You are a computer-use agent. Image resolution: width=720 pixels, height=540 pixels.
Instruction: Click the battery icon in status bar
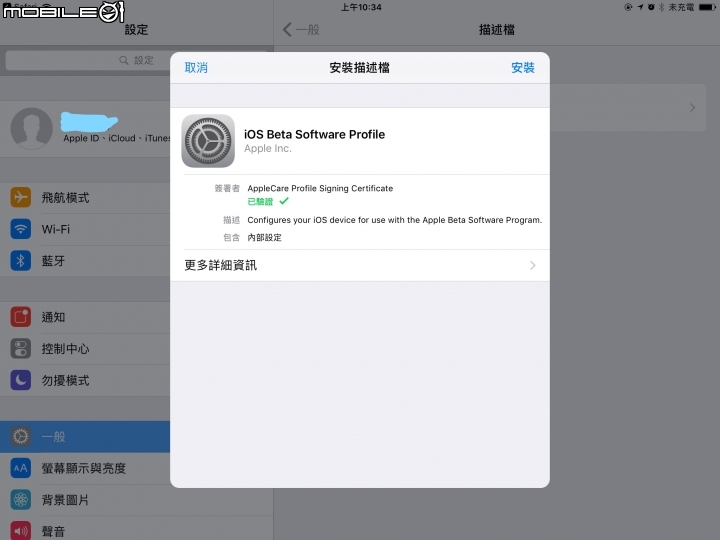coord(708,7)
